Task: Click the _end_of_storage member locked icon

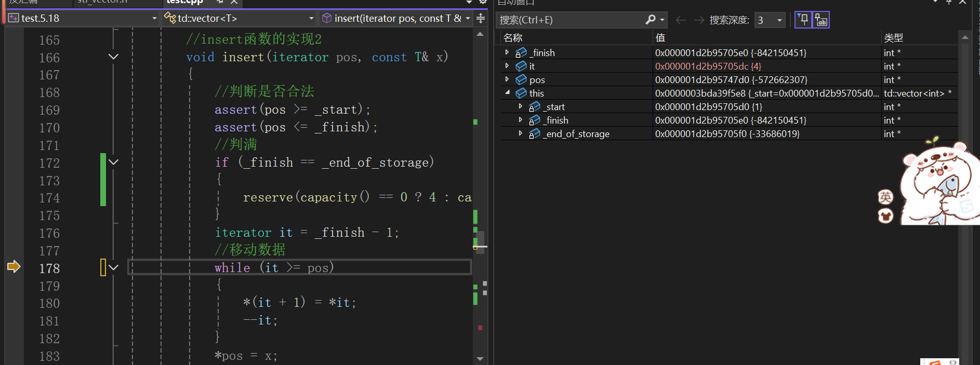Action: pos(534,134)
